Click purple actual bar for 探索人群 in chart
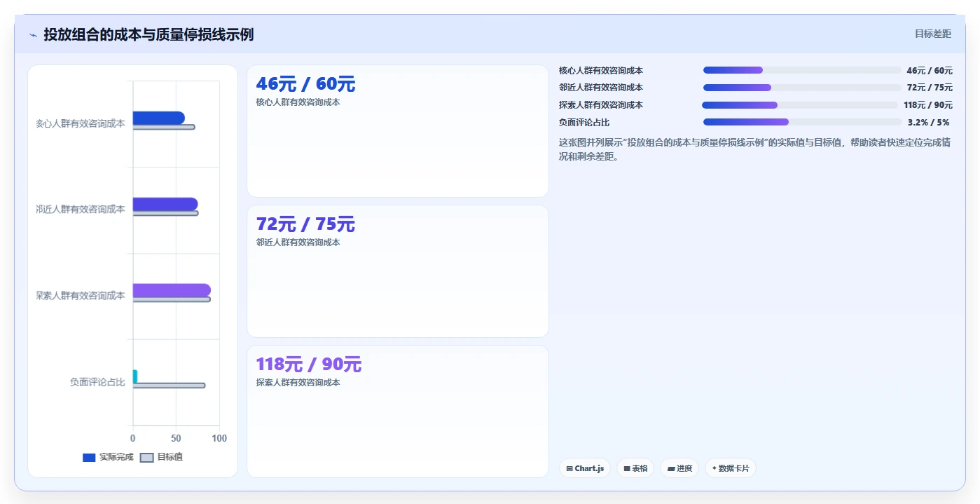This screenshot has height=504, width=980. point(172,290)
